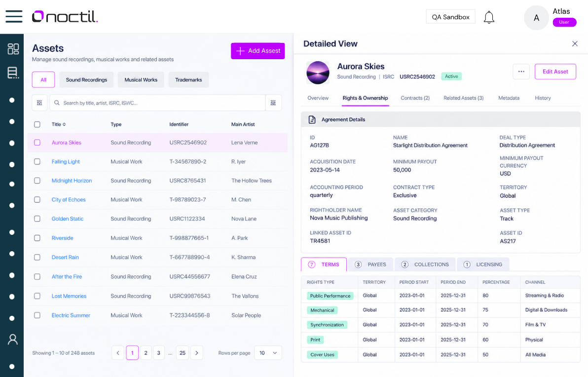Select the LICENSING sub-tab

483,264
